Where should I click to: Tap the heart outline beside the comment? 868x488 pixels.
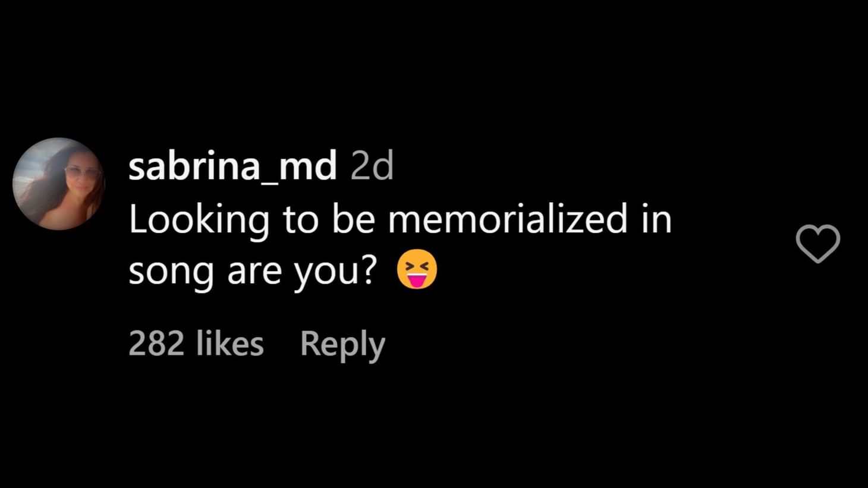[817, 243]
